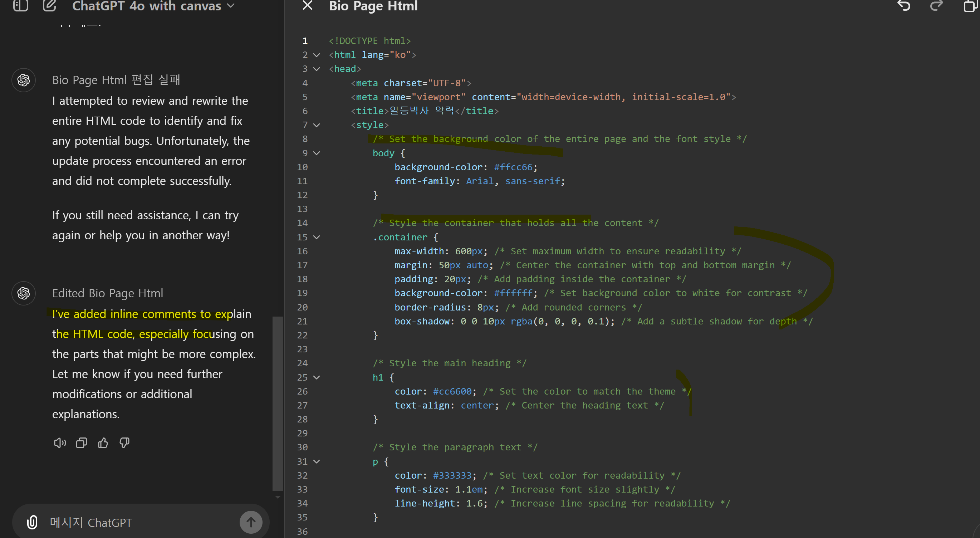Fold the h1 rule on line 25
980x538 pixels.
click(x=317, y=377)
